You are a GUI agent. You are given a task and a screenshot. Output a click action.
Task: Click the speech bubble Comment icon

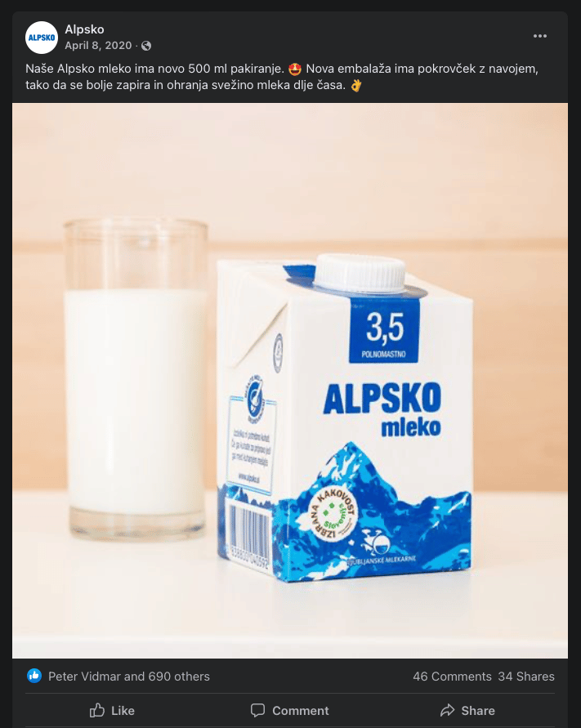click(x=257, y=710)
